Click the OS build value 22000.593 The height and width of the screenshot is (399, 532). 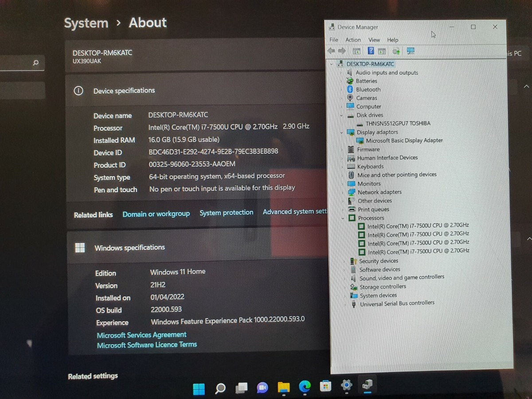(x=166, y=309)
